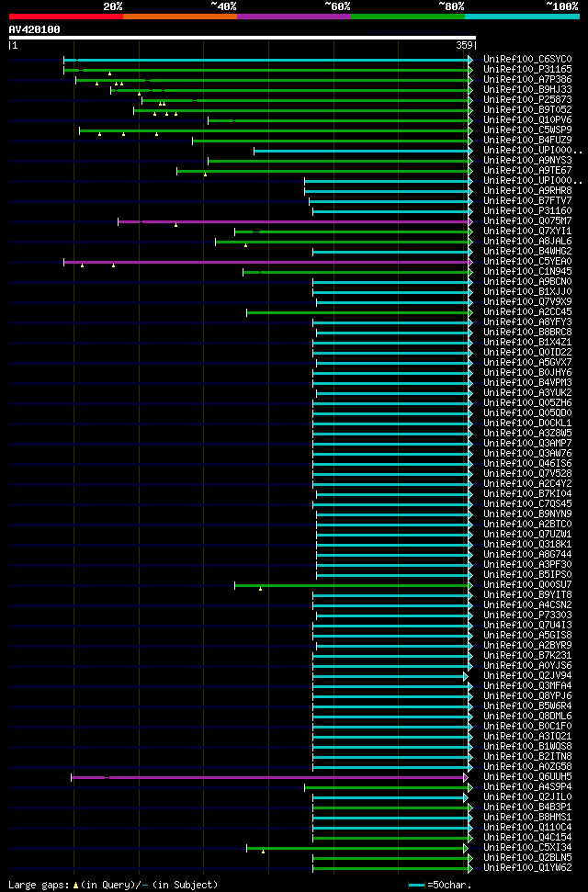The height and width of the screenshot is (892, 588).
Task: Select the UniRef100_A9RHR8 label
Action: coord(527,190)
